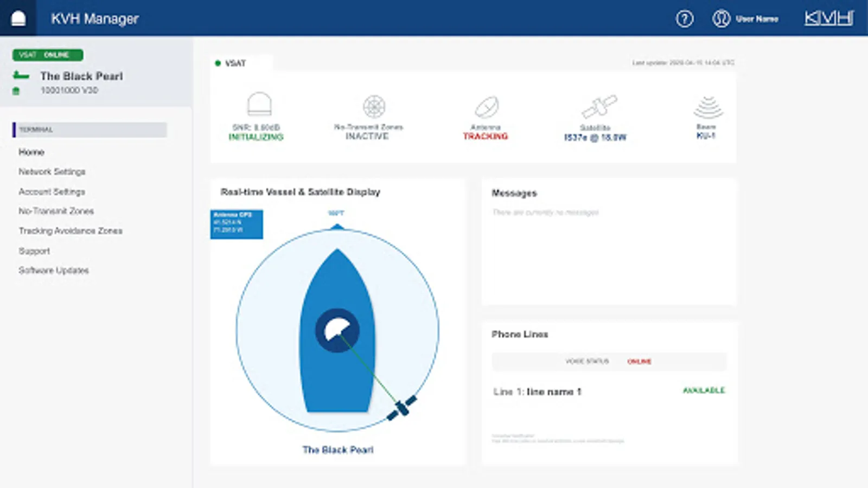Screen dimensions: 868x488
Task: Click the VSAT ONLINE status badge
Action: [48, 55]
